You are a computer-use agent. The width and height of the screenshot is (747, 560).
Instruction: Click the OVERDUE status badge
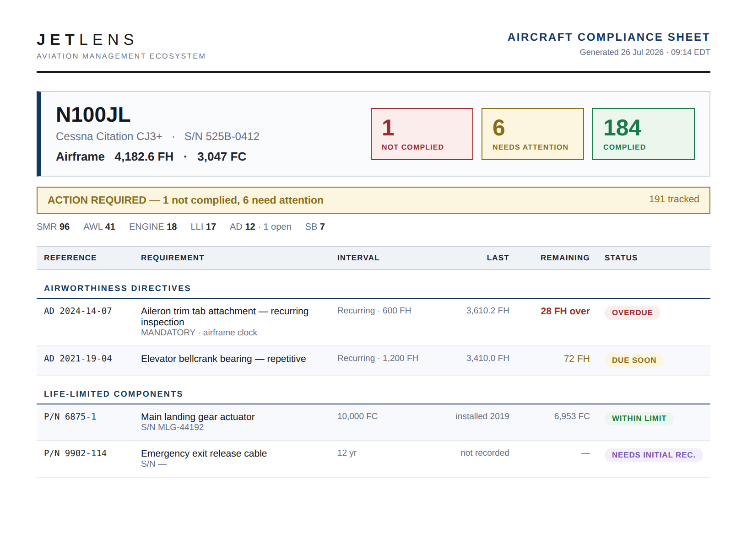tap(632, 312)
